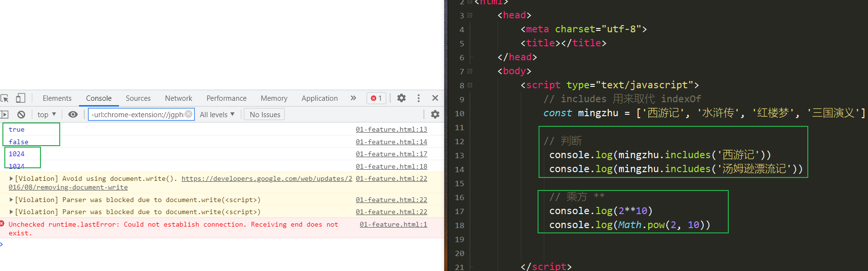Open source link 01-feature.html:13

pyautogui.click(x=392, y=129)
